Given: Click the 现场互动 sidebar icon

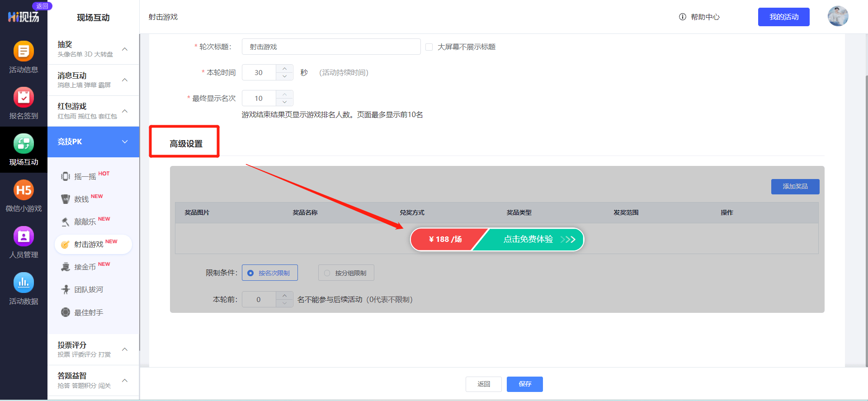Looking at the screenshot, I should (x=24, y=144).
